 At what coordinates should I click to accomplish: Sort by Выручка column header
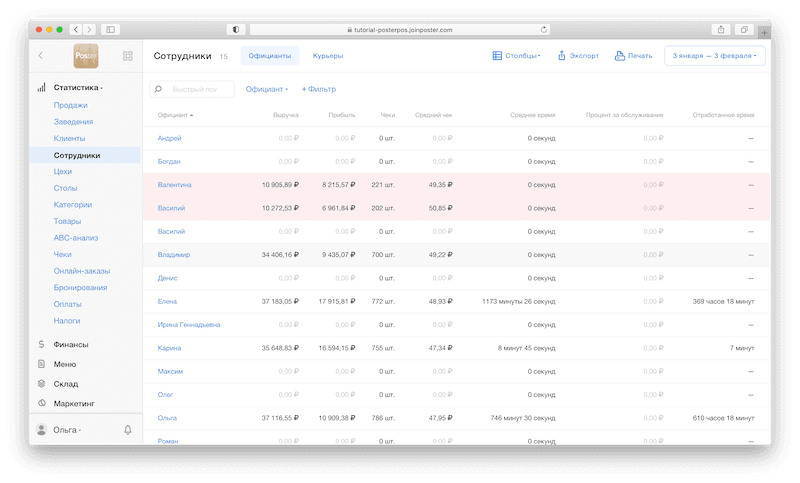(x=286, y=115)
